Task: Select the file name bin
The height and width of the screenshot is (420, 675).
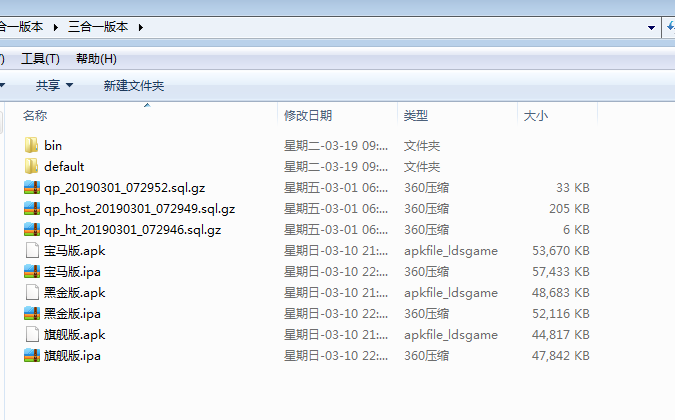Action: point(53,145)
